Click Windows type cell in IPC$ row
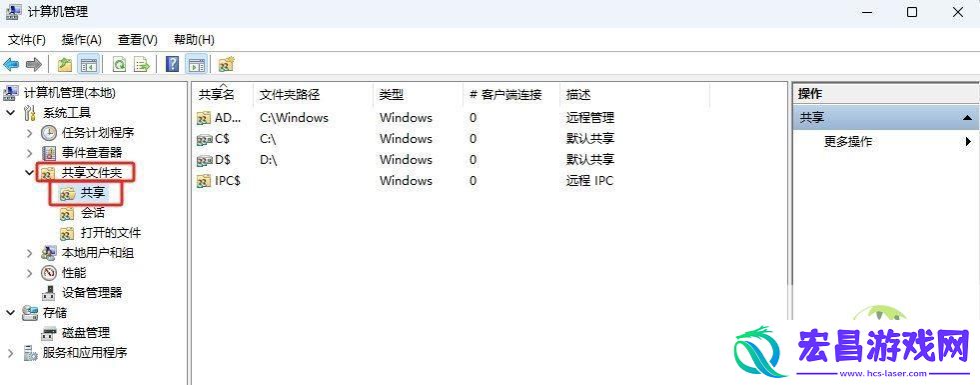Viewport: 980px width, 385px height. click(406, 181)
